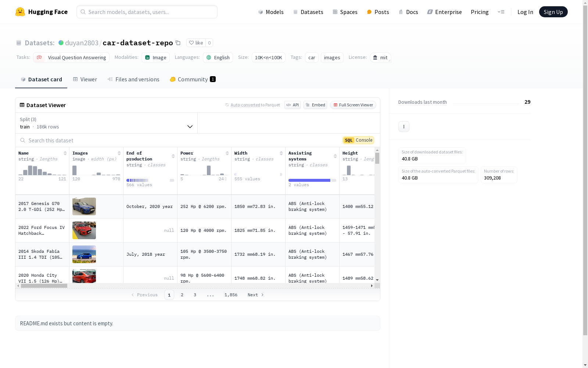Copy dataset name with the copy icon
588x368 pixels.
(x=178, y=43)
